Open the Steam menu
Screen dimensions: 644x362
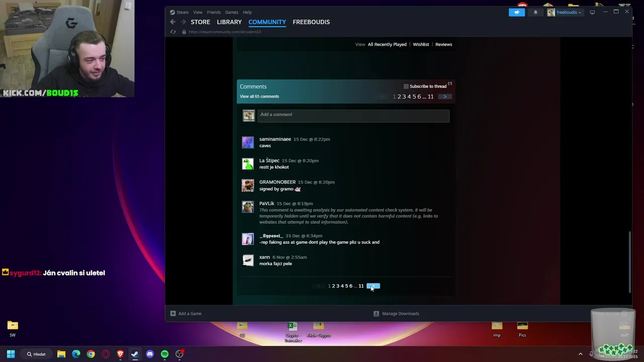pos(183,12)
